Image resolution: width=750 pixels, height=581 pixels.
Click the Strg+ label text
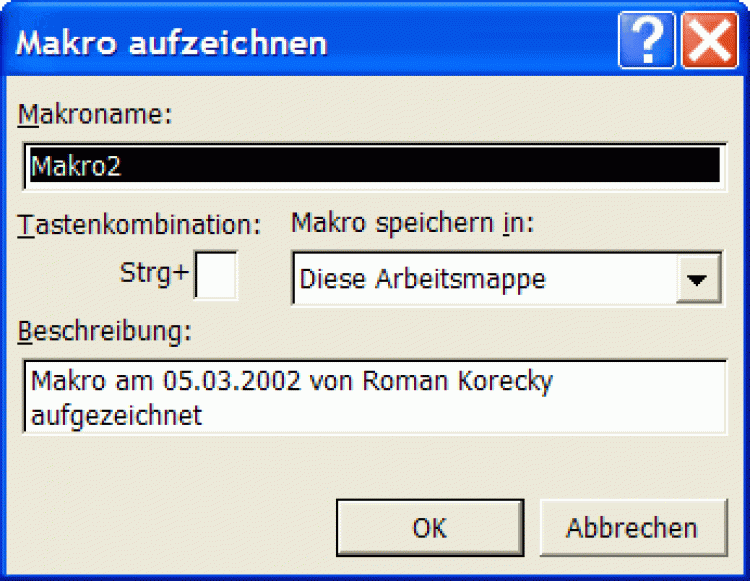(154, 272)
